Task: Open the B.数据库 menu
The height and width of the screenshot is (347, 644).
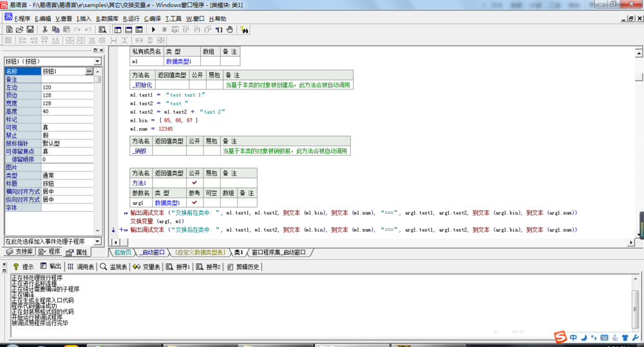Action: tap(107, 19)
